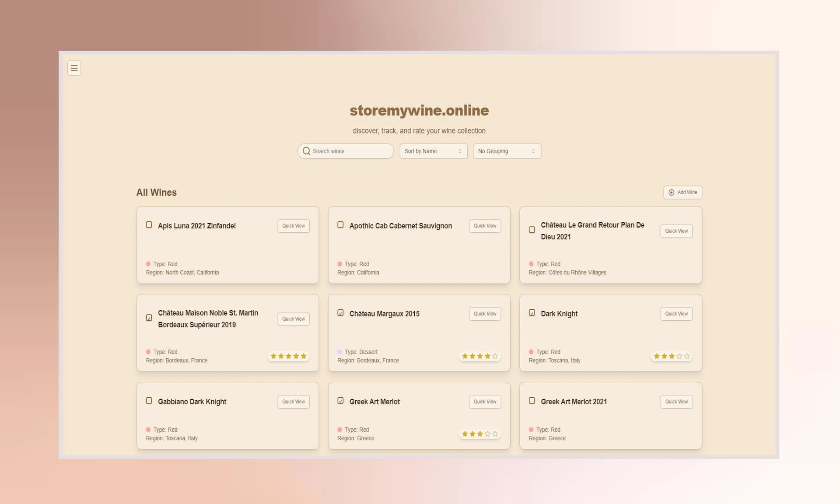Quick View Greek Art Merlot 2021
The width and height of the screenshot is (840, 504).
(676, 402)
